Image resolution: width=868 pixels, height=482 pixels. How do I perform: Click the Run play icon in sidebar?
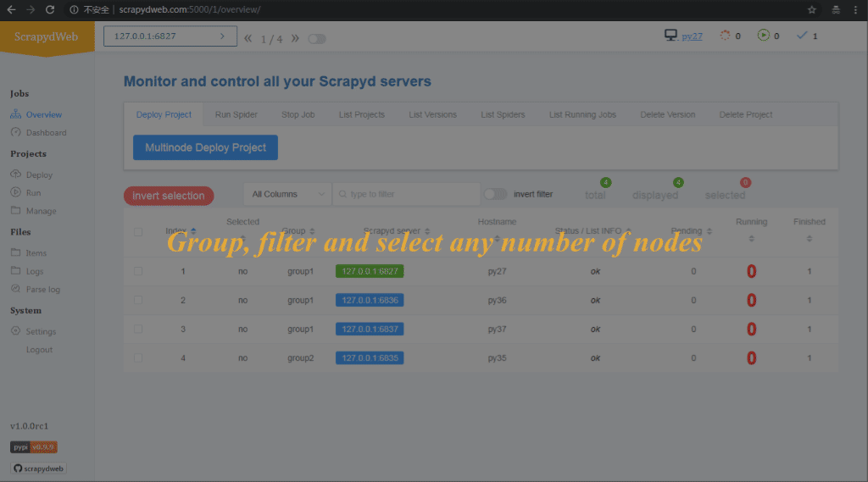(15, 192)
